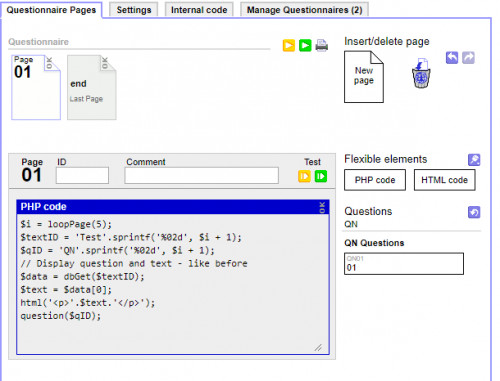Toggle the OK mark on end page thumbnail
This screenshot has width=500, height=381.
point(105,63)
